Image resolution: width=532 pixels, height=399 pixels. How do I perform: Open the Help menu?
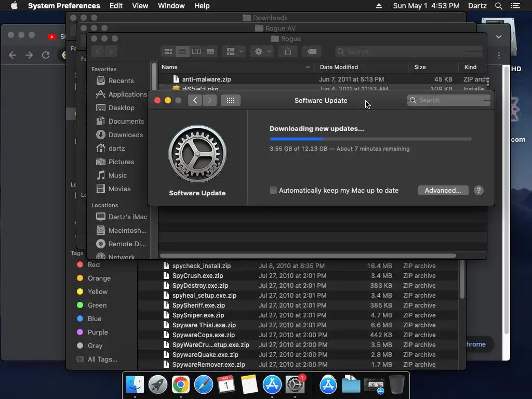tap(202, 6)
